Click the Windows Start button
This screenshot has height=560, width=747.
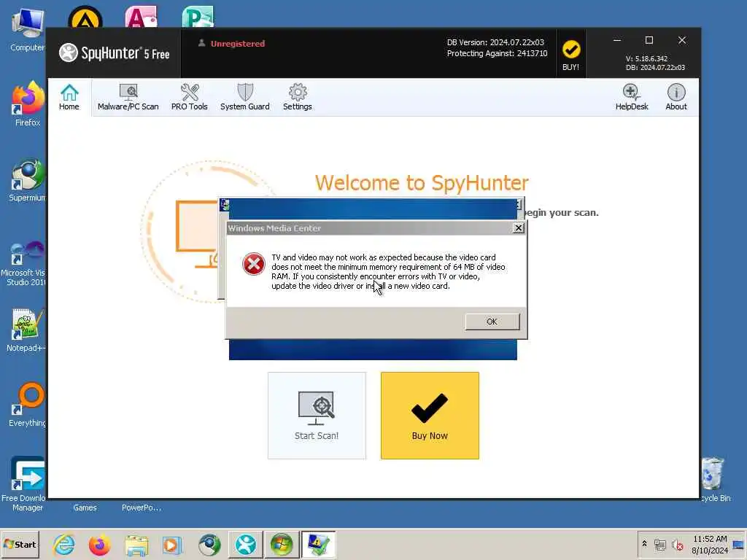pyautogui.click(x=20, y=544)
